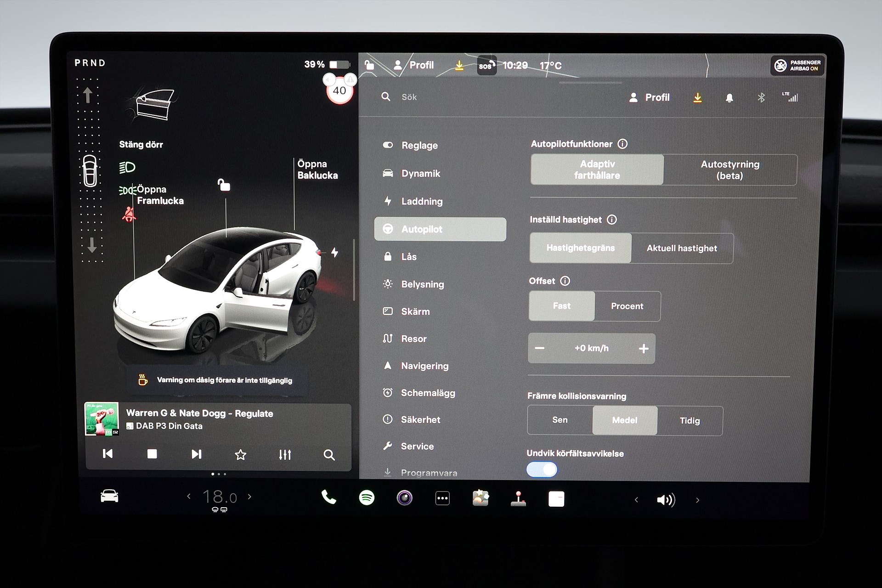Increase cabin temperature with right chevron

[249, 497]
